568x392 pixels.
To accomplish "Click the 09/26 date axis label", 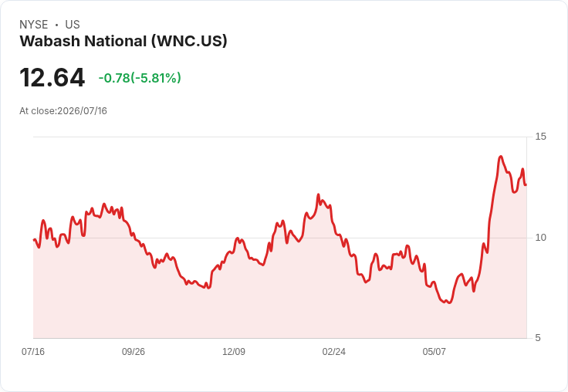I will [x=134, y=352].
